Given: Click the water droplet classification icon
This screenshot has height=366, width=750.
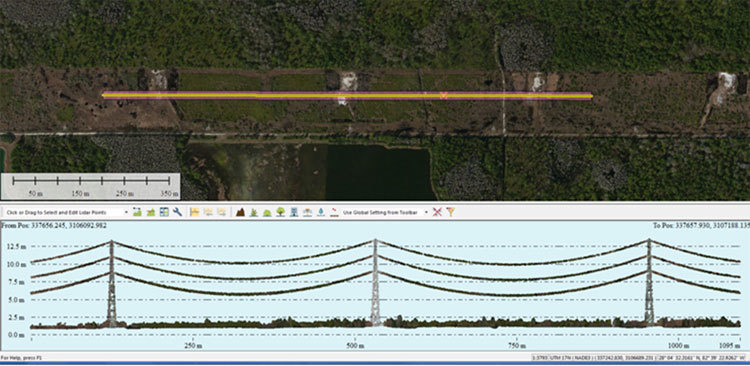Looking at the screenshot, I should (321, 212).
